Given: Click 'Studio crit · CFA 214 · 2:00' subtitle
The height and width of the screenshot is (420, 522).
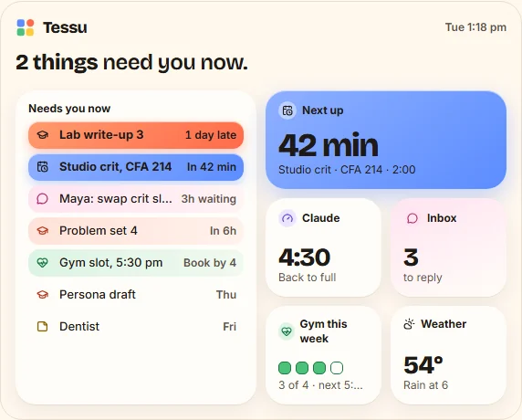Looking at the screenshot, I should pyautogui.click(x=347, y=170).
